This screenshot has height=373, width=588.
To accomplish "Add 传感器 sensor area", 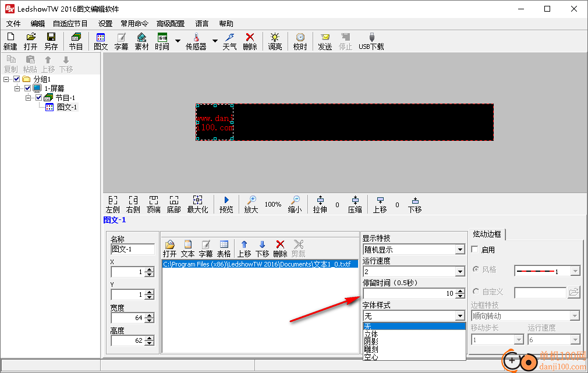I will pos(196,41).
